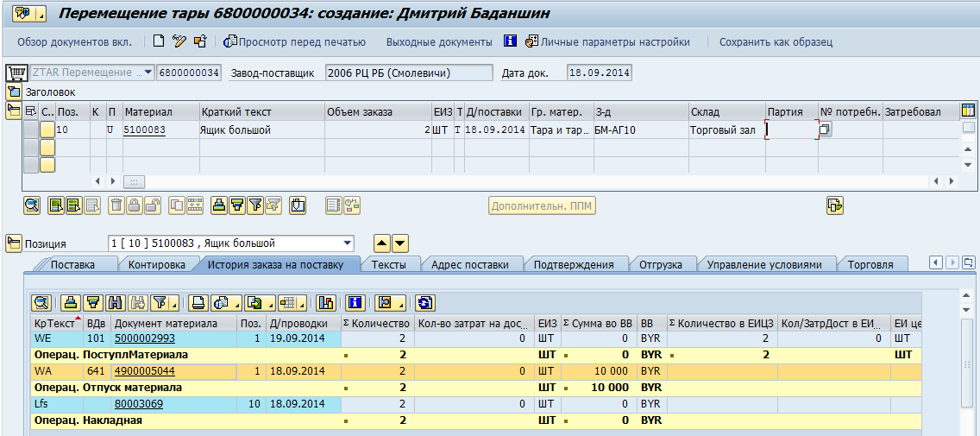The image size is (980, 436).
Task: Click the shopping cart document overview icon
Action: pyautogui.click(x=16, y=73)
